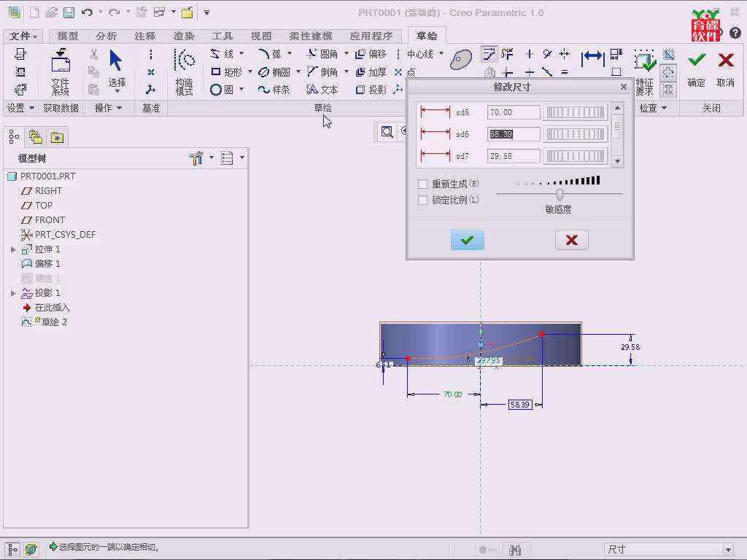Switch to the Model tab
747x560 pixels.
[68, 36]
